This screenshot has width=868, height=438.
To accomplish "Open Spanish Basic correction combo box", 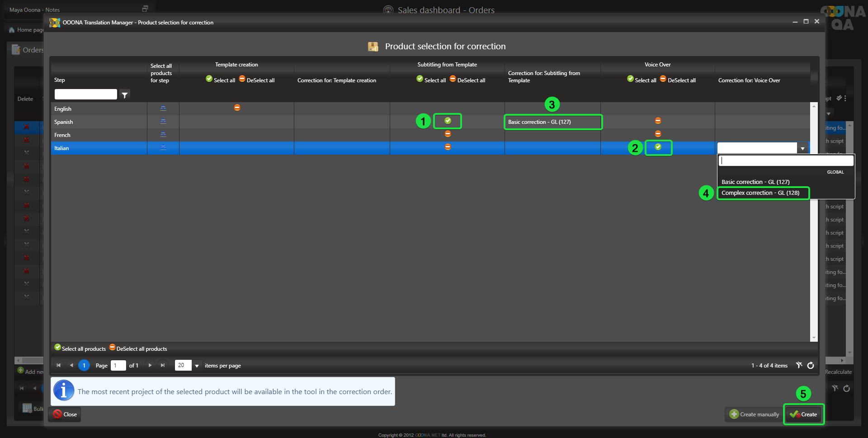I will point(552,122).
